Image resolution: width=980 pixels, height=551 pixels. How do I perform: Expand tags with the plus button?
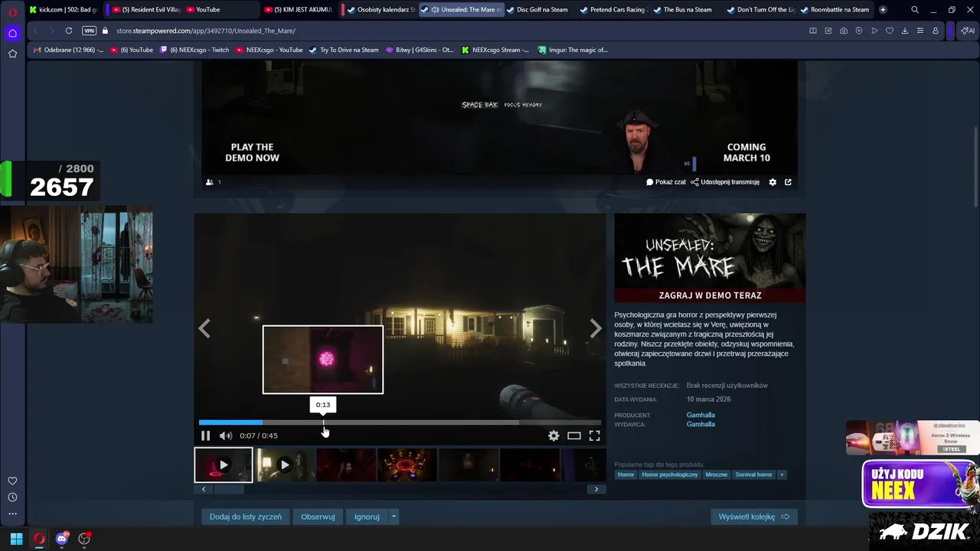coord(782,474)
